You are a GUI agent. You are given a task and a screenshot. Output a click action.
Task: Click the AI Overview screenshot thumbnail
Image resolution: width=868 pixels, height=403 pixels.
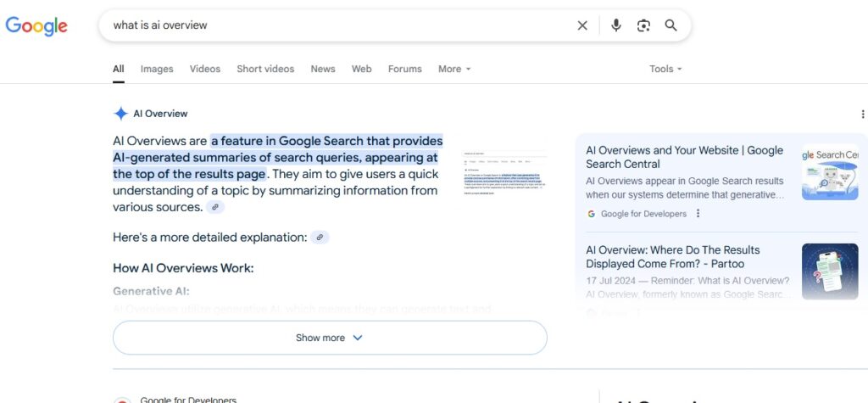click(504, 174)
